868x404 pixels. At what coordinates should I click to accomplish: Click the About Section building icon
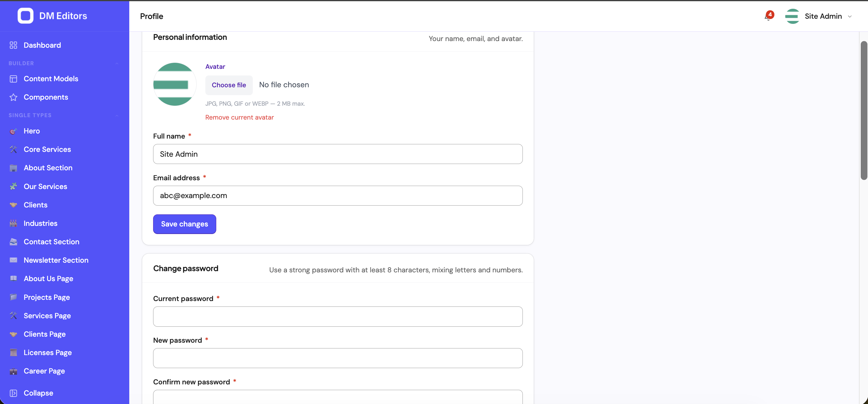14,168
